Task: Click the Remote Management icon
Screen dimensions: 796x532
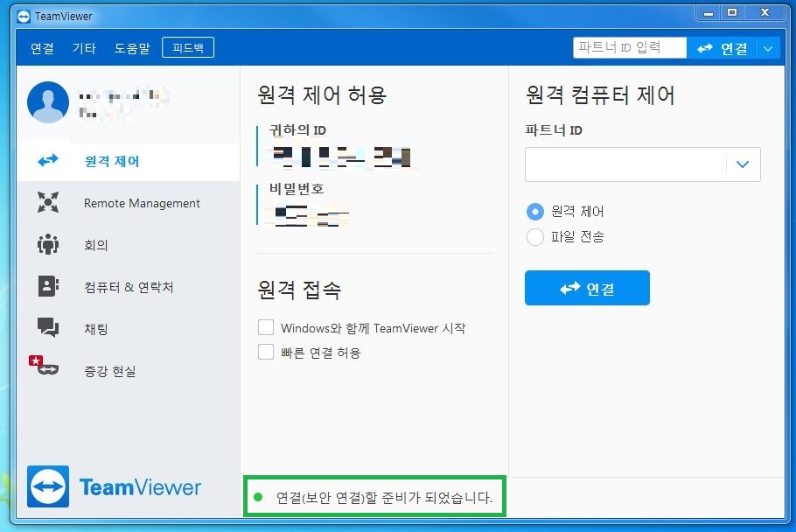Action: click(48, 202)
